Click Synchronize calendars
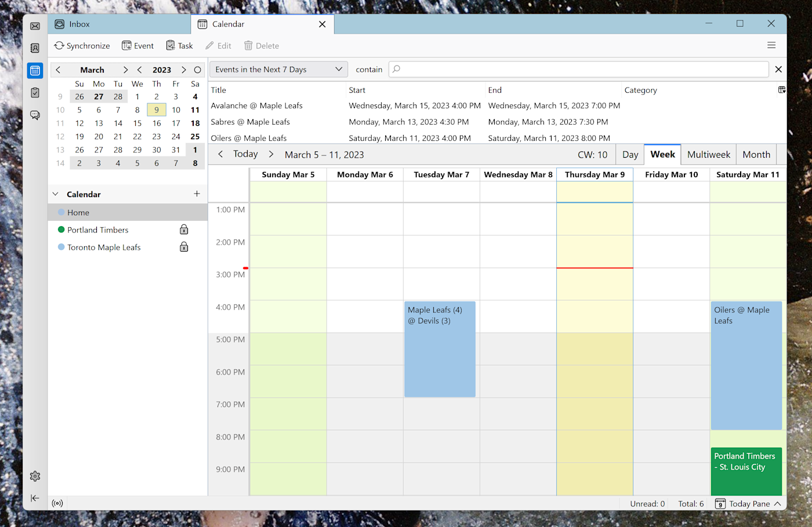812x527 pixels. (82, 46)
